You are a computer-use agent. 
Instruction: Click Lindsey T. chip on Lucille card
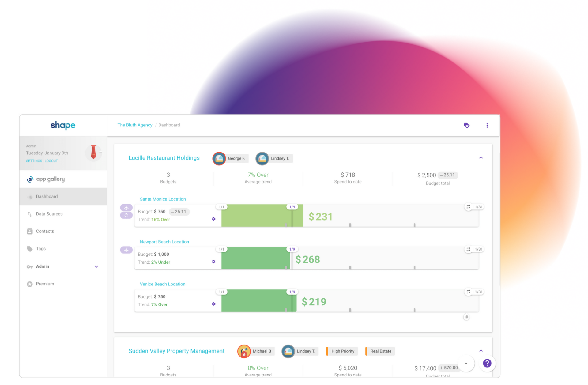[274, 158]
